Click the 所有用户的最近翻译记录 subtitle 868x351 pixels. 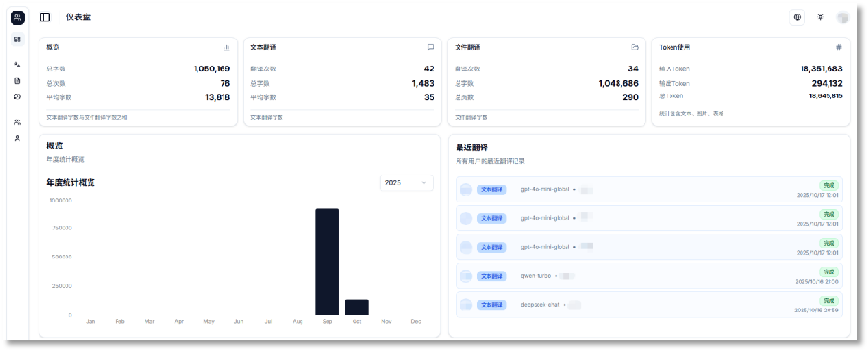(490, 161)
